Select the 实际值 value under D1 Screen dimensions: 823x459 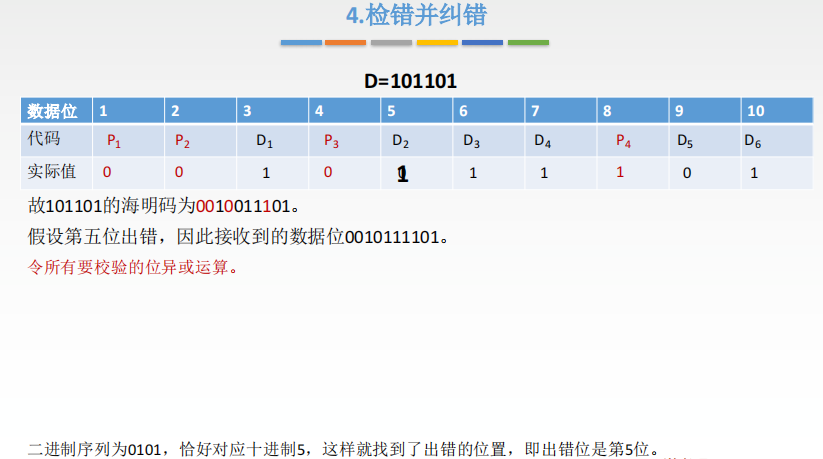pyautogui.click(x=266, y=173)
